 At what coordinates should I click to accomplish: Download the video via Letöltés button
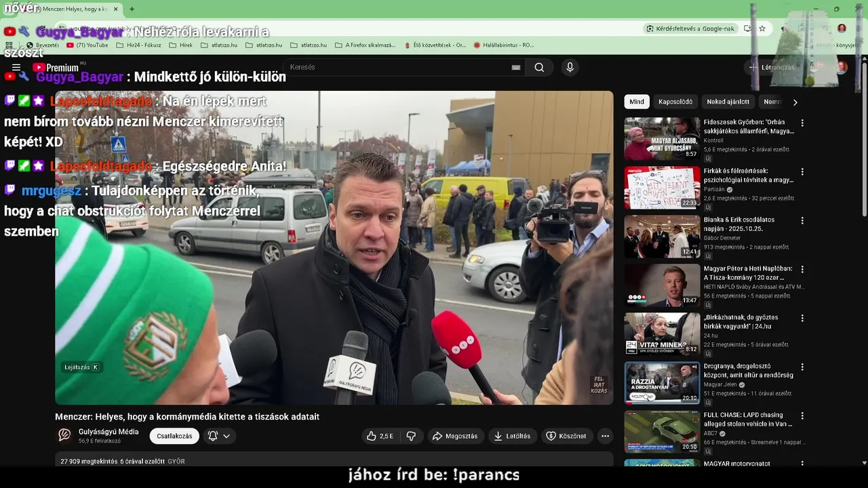click(512, 436)
